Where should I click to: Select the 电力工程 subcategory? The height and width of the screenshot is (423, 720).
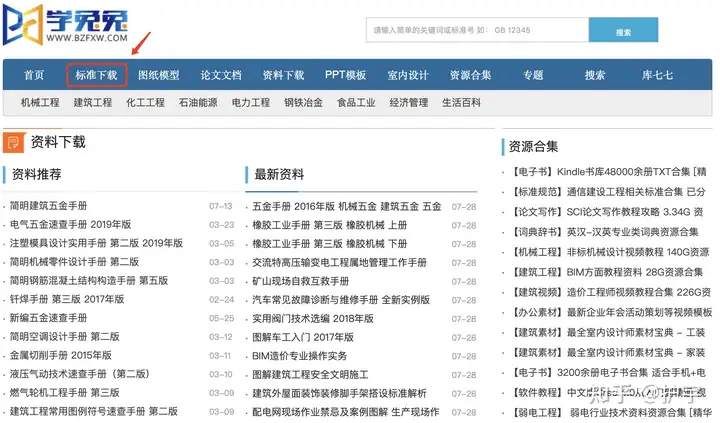point(251,102)
